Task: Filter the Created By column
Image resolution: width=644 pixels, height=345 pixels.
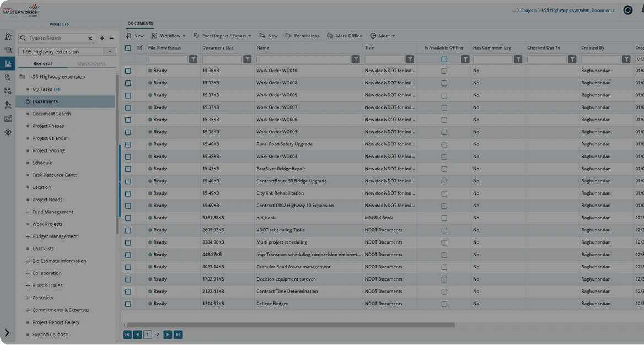Action: click(x=626, y=60)
